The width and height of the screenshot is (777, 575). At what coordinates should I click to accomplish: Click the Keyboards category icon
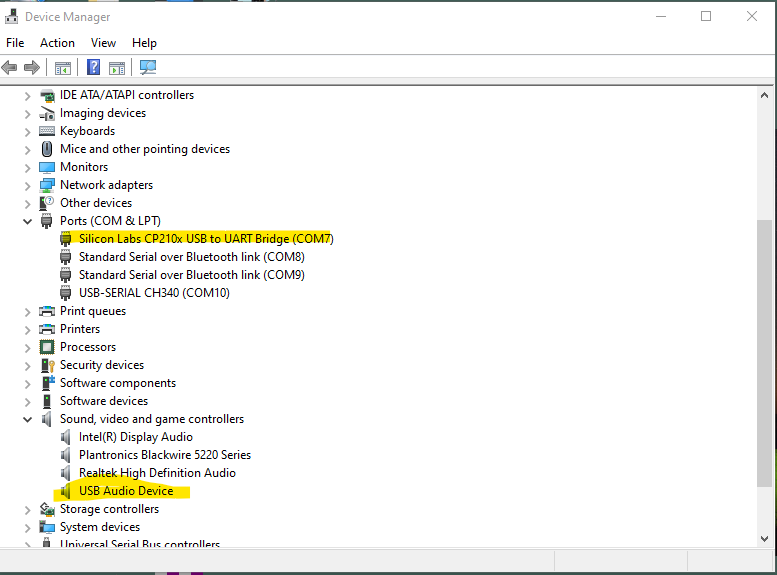pos(47,131)
